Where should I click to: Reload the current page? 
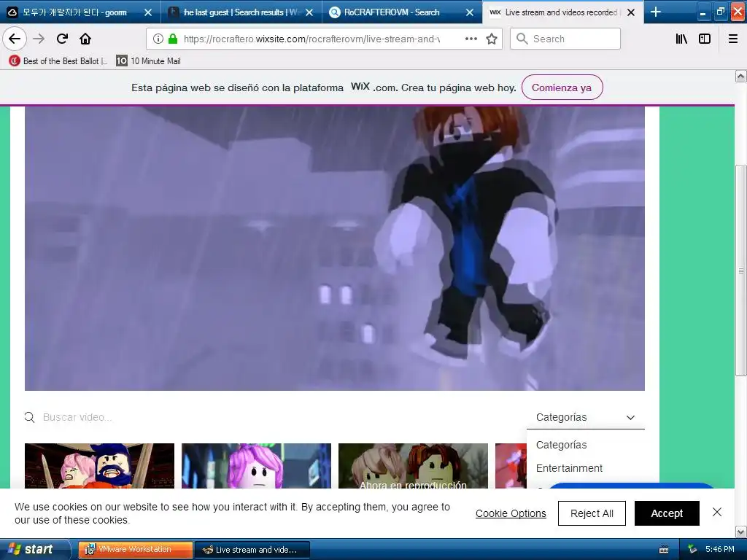click(62, 39)
